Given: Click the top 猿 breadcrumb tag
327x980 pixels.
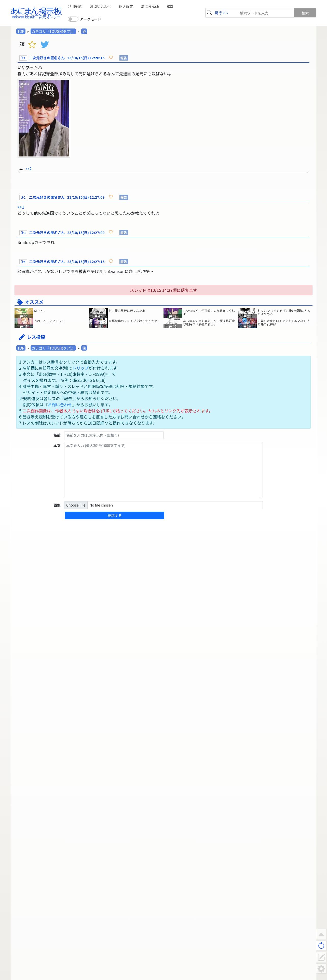Looking at the screenshot, I should [x=84, y=32].
